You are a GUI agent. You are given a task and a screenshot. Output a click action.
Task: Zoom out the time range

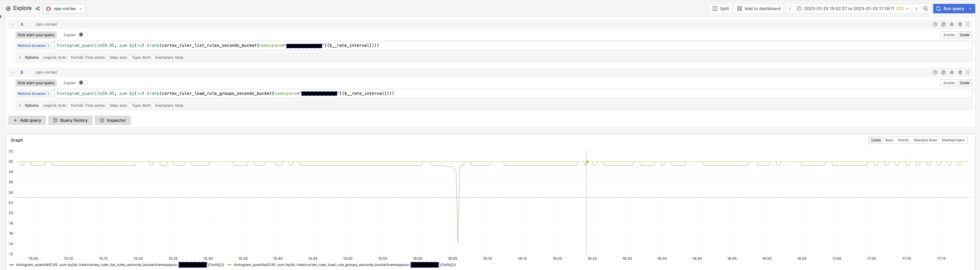click(x=926, y=8)
